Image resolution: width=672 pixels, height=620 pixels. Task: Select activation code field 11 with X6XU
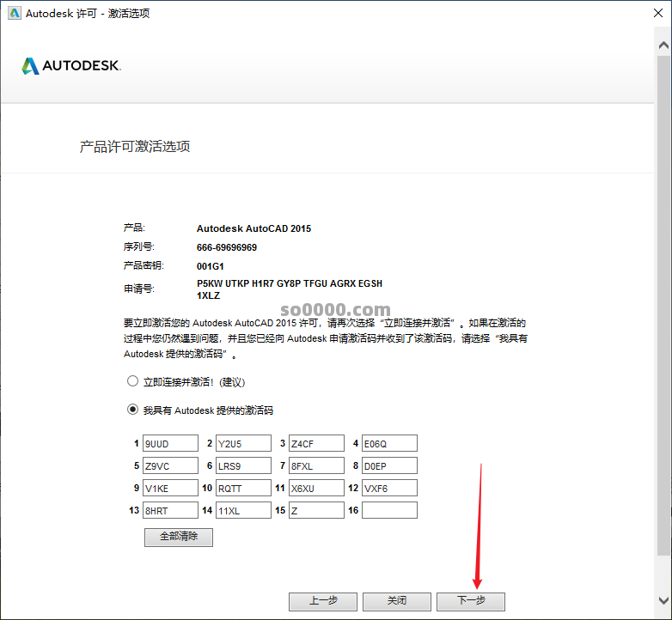click(316, 488)
